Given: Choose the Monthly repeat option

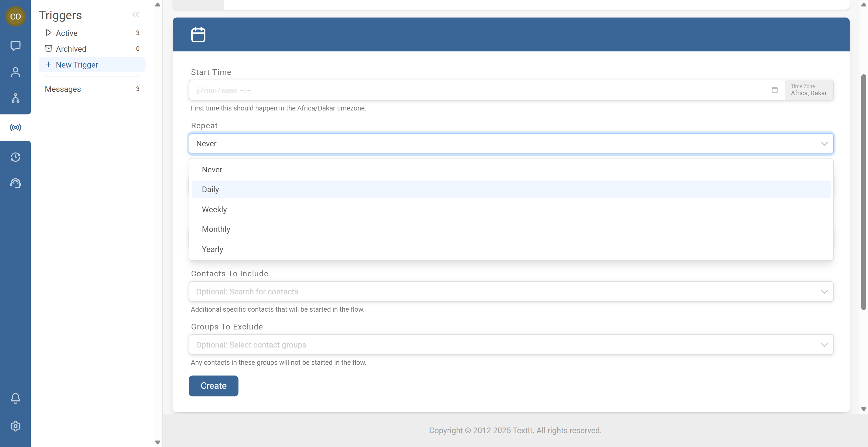Looking at the screenshot, I should coord(216,229).
